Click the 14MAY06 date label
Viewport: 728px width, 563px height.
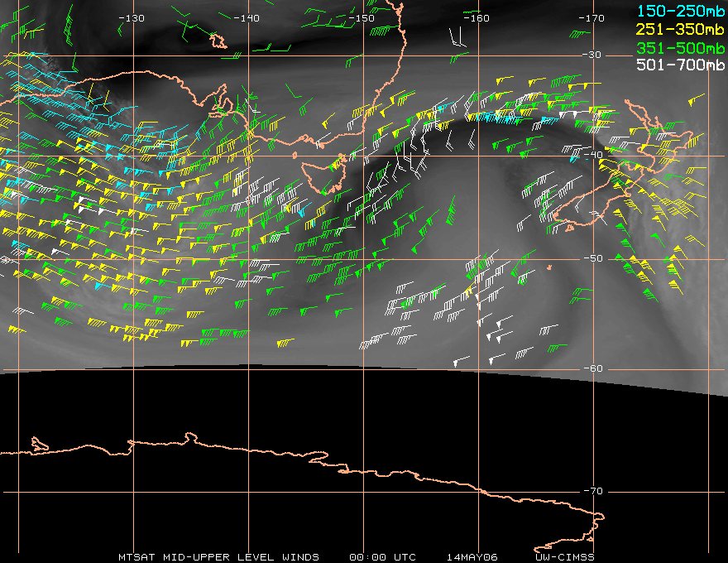tap(472, 557)
